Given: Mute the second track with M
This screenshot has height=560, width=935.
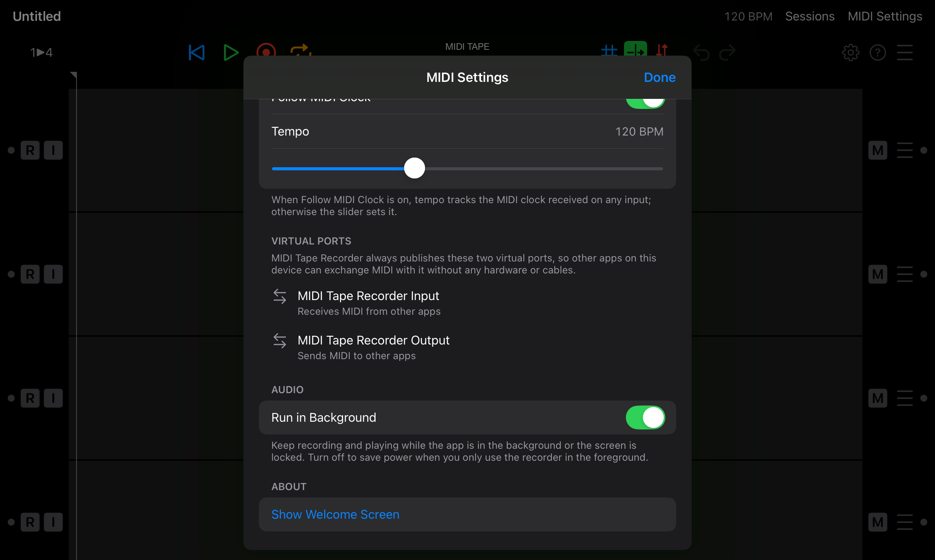Looking at the screenshot, I should pos(878,274).
